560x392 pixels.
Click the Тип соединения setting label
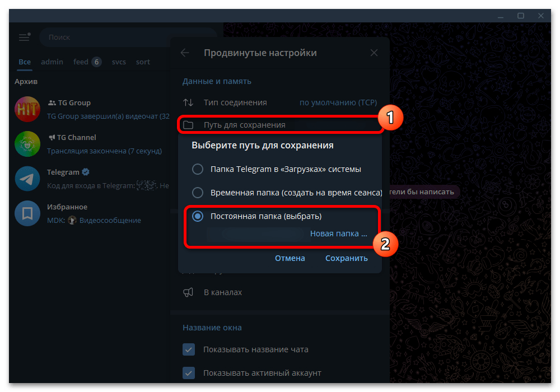click(235, 103)
